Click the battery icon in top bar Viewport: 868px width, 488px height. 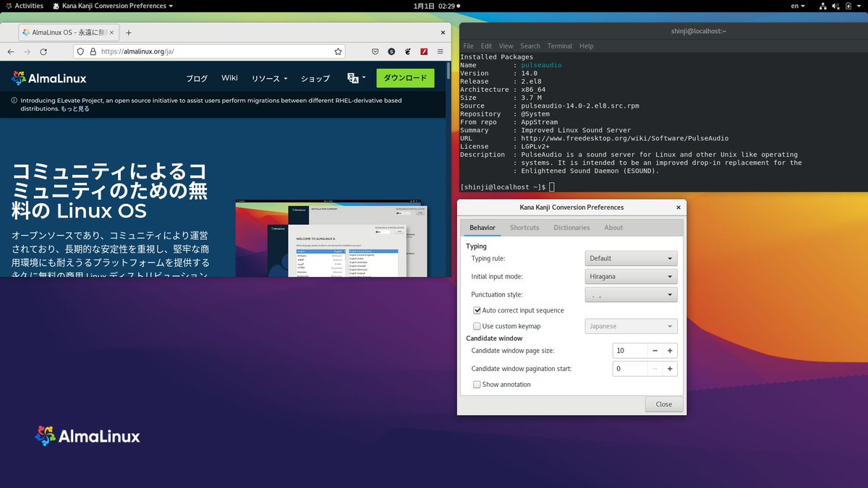(x=849, y=6)
